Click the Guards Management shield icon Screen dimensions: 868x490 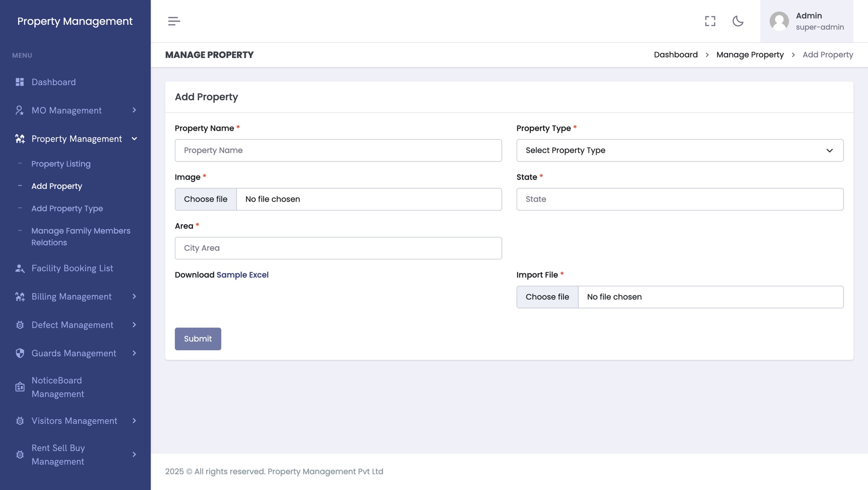tap(19, 353)
